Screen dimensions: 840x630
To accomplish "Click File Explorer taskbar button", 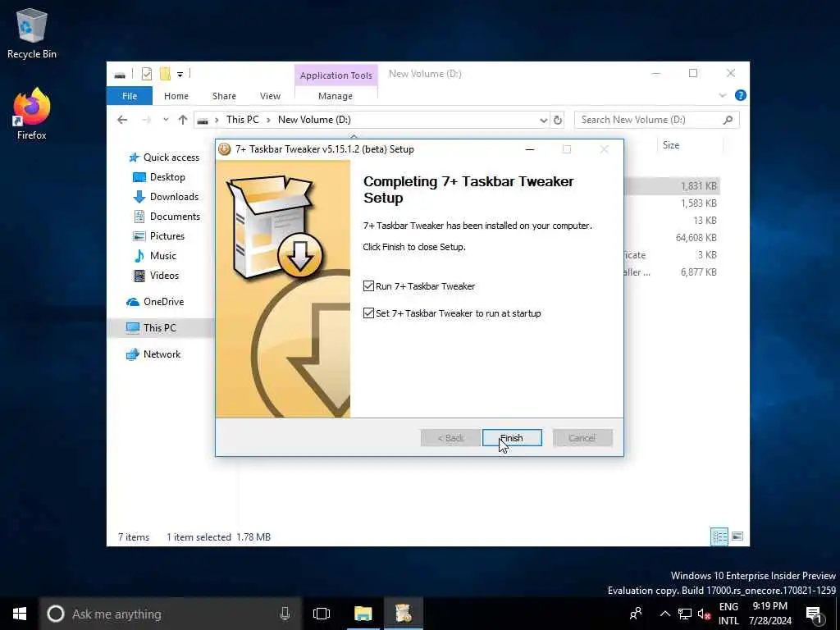I will [x=363, y=614].
